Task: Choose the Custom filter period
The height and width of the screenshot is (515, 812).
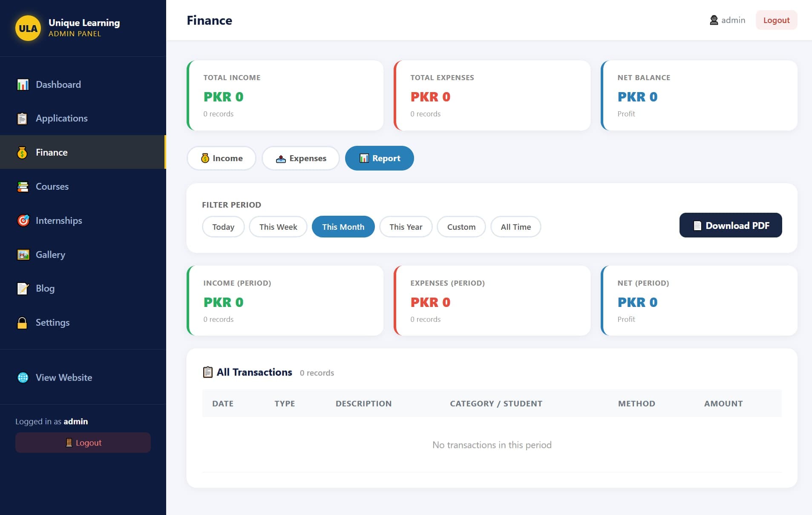Action: (x=461, y=227)
